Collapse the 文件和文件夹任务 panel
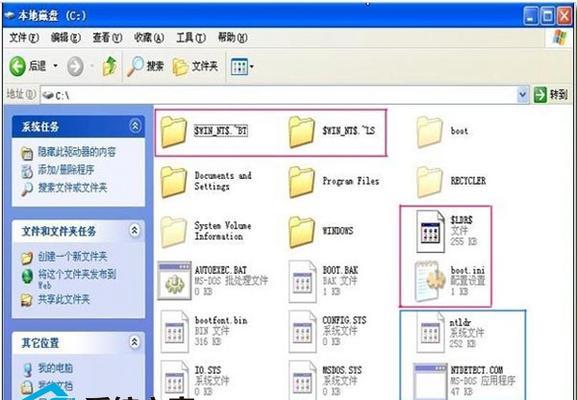Screen dimensions: 577x400 134,230
